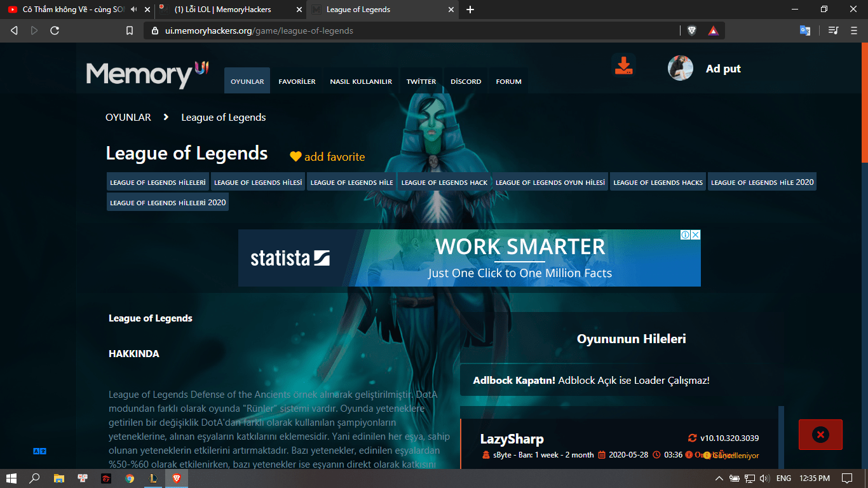This screenshot has height=488, width=868.
Task: Click the Memory UI site logo
Action: pyautogui.click(x=147, y=74)
